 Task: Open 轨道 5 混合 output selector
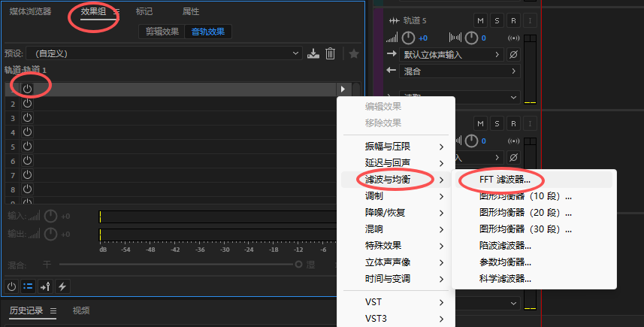point(460,71)
